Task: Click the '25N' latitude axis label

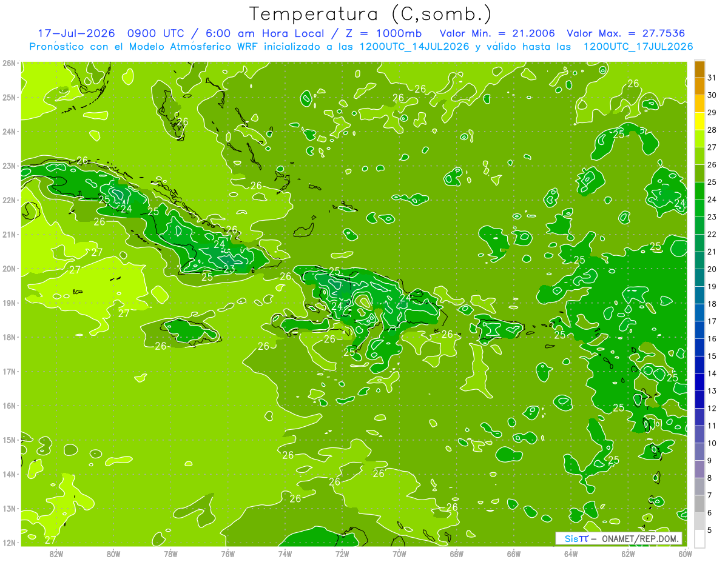Action: 9,97
